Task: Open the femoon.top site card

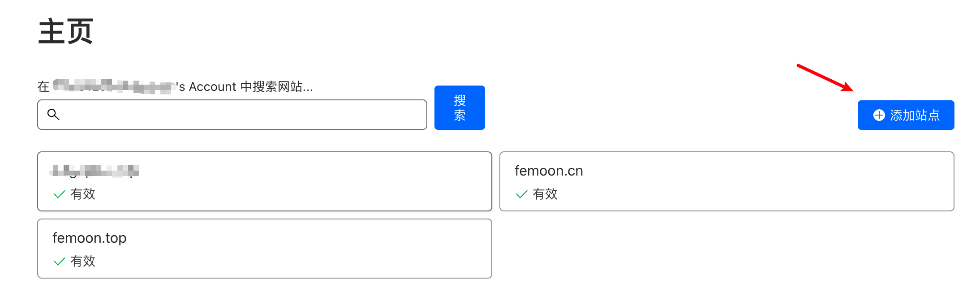Action: pos(265,248)
